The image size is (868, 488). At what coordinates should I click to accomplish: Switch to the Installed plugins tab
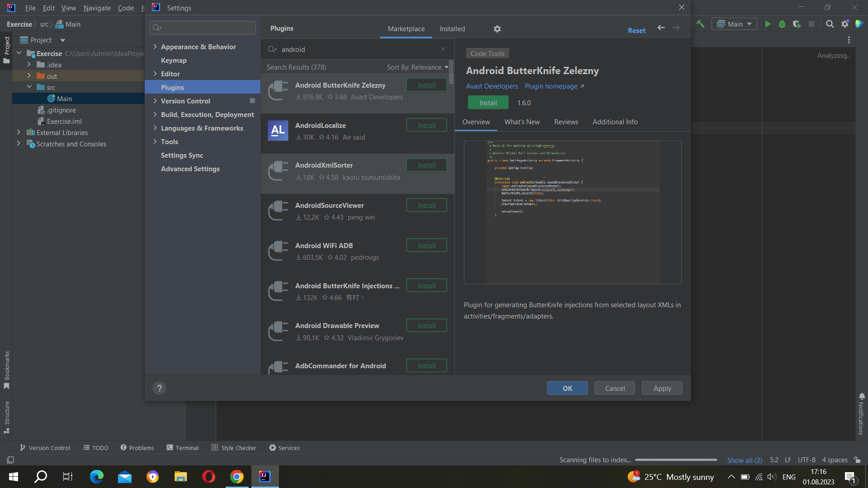click(x=452, y=29)
